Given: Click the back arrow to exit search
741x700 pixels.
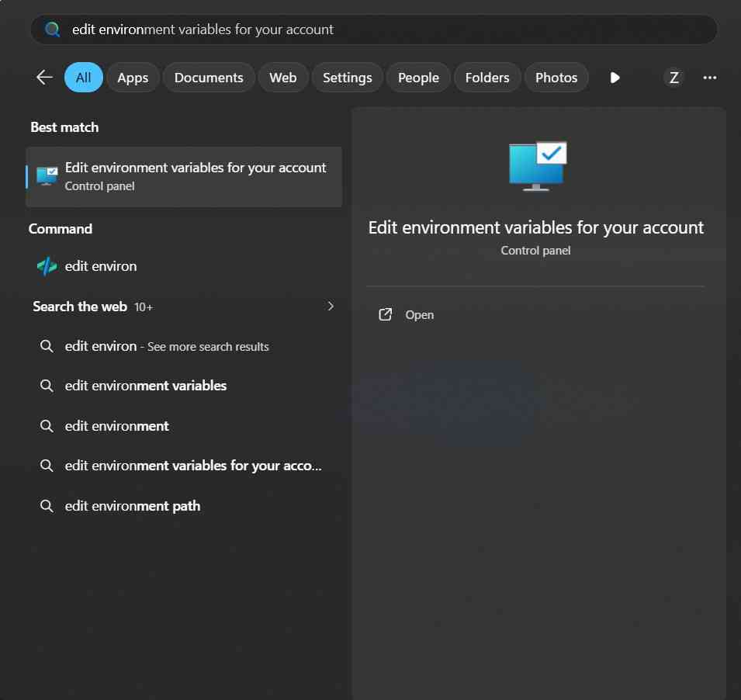Looking at the screenshot, I should click(44, 77).
